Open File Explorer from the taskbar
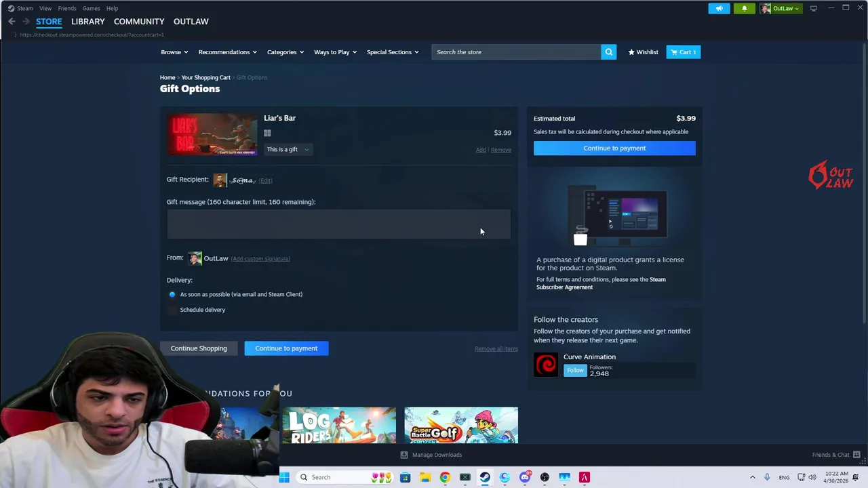The width and height of the screenshot is (868, 488). (x=425, y=477)
